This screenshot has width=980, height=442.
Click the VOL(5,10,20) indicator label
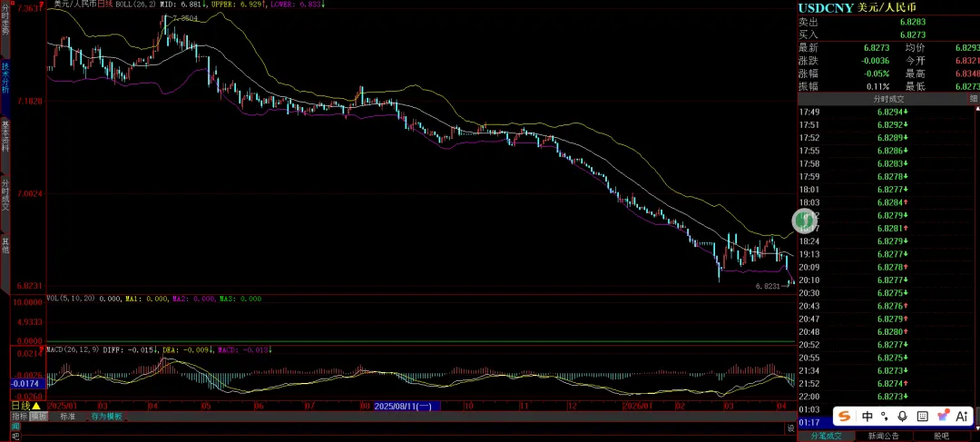pyautogui.click(x=72, y=299)
